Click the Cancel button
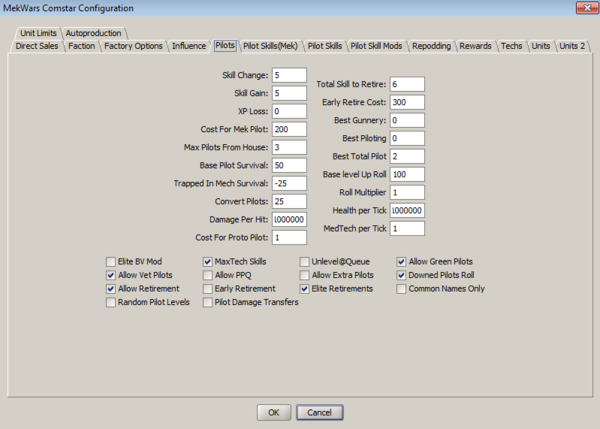This screenshot has width=600, height=429. 319,411
